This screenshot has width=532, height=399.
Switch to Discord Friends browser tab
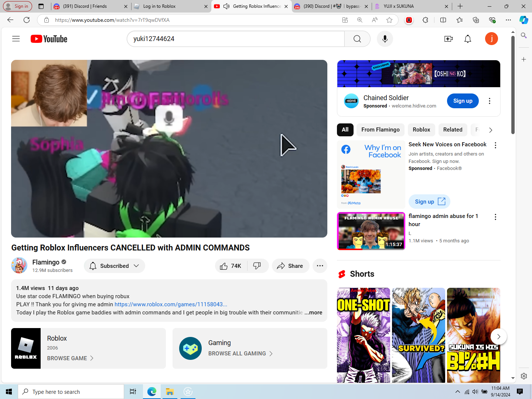pyautogui.click(x=91, y=6)
